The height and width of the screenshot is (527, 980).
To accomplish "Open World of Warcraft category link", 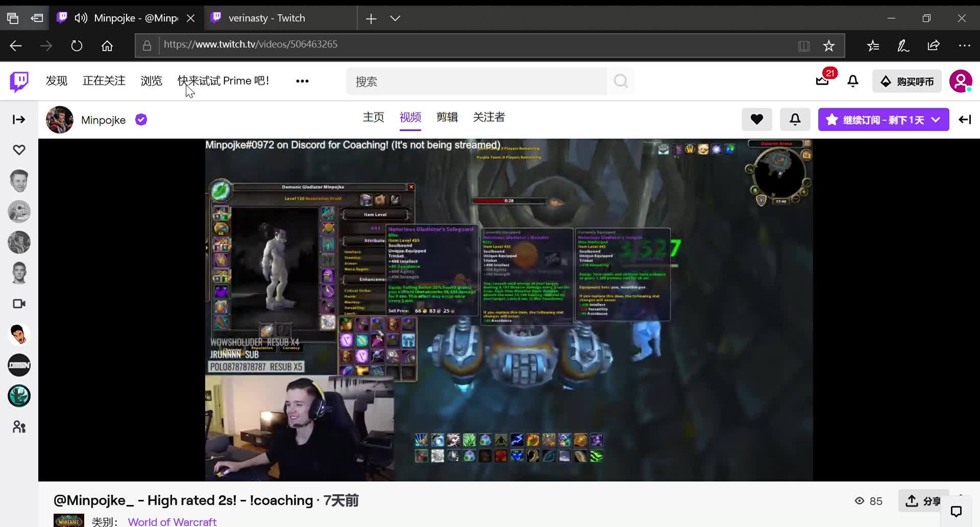I will point(172,522).
